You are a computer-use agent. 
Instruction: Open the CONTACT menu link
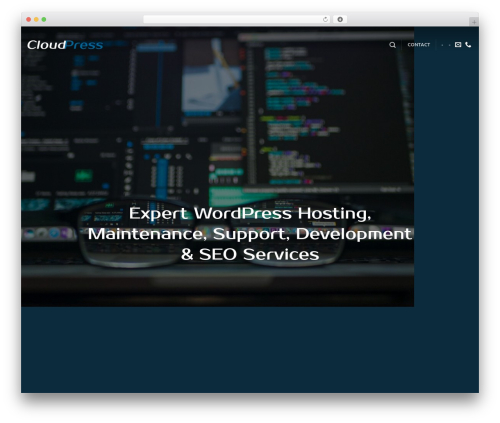[419, 45]
